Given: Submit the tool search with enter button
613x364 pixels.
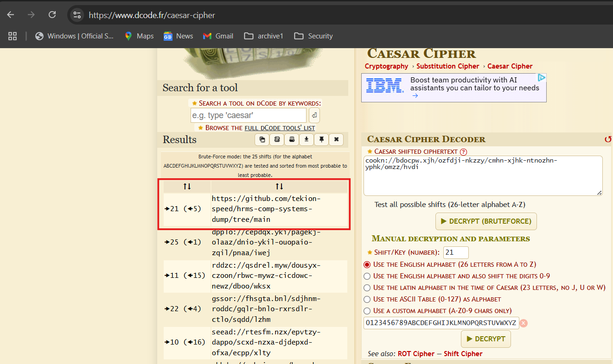Looking at the screenshot, I should (314, 115).
